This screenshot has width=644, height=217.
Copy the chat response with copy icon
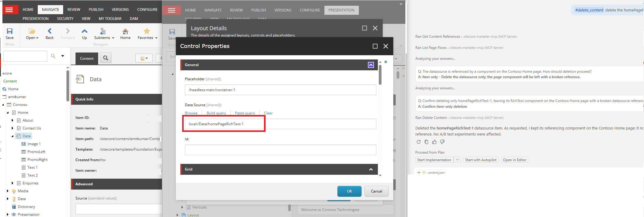click(x=426, y=142)
